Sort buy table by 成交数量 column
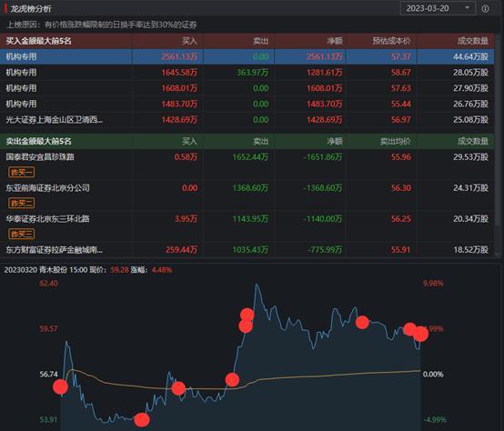The width and height of the screenshot is (504, 431). coord(473,41)
